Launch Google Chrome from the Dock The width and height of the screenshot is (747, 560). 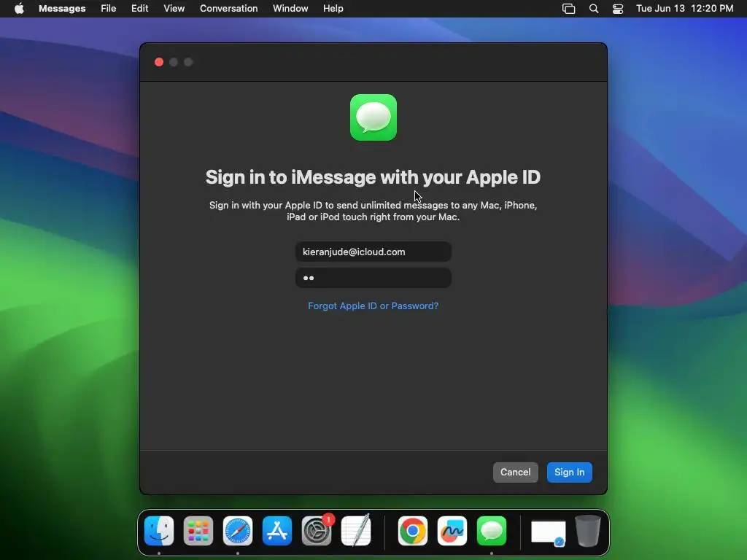point(413,531)
